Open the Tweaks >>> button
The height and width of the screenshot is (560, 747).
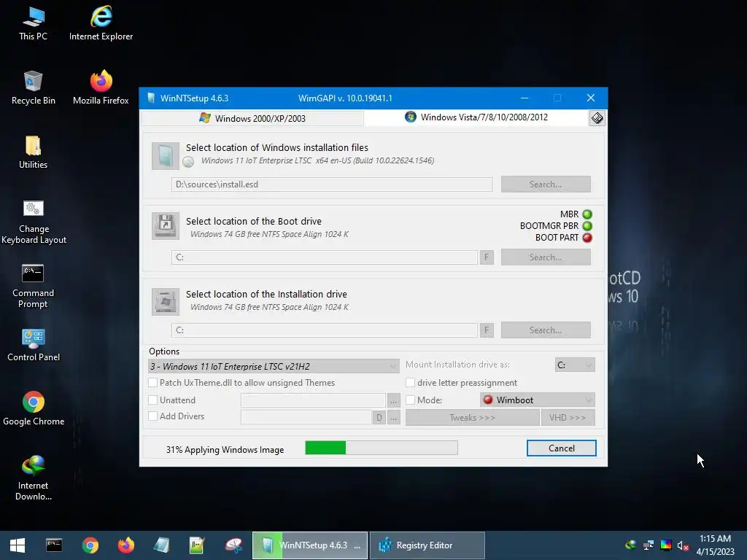(472, 418)
